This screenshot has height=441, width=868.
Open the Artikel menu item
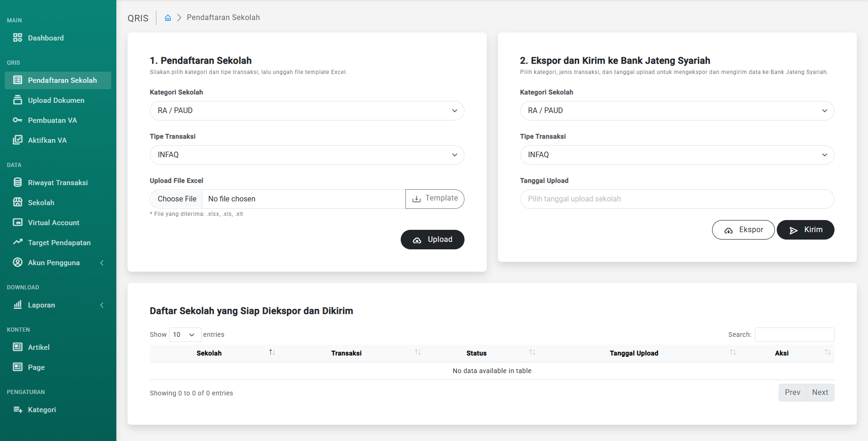(39, 347)
